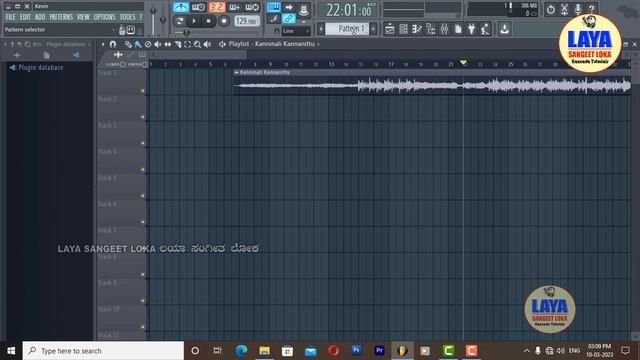The image size is (640, 360).
Task: Open the ADD menu
Action: point(40,17)
